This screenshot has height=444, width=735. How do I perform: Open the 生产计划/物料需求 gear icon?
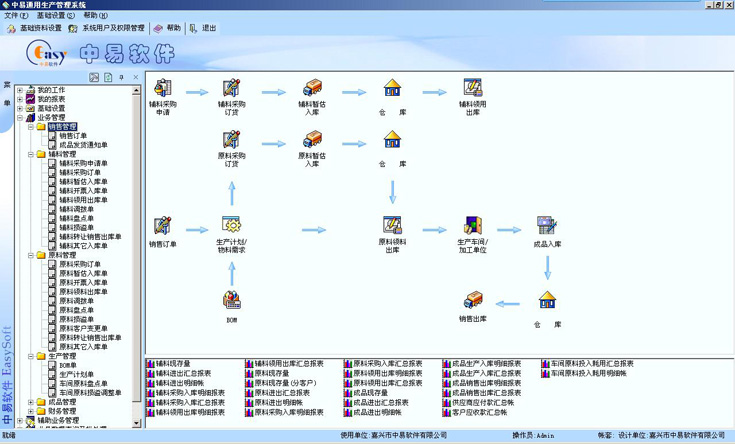click(232, 225)
